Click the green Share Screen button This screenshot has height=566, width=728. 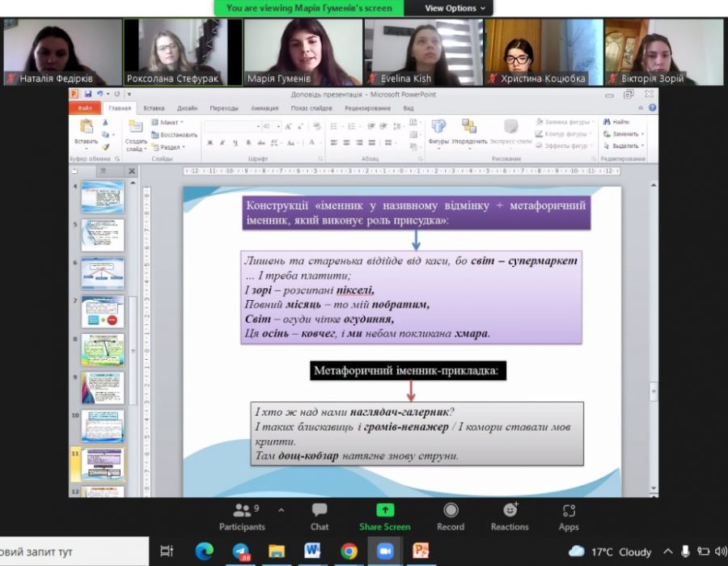coord(385,516)
